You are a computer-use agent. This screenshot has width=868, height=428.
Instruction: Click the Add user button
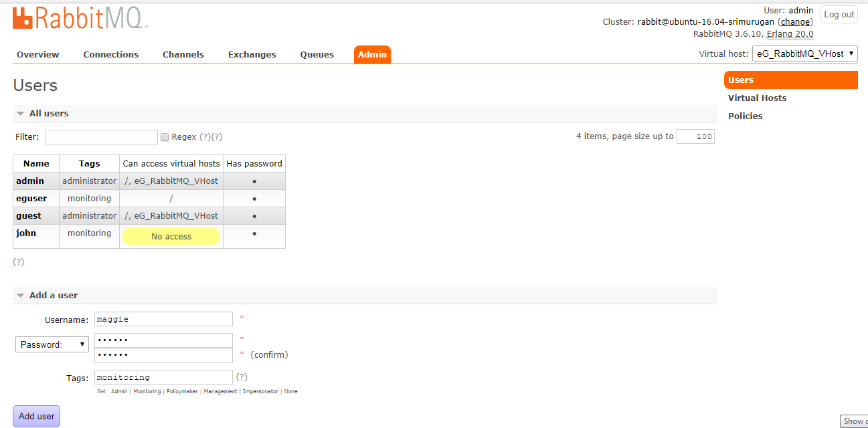click(x=37, y=416)
